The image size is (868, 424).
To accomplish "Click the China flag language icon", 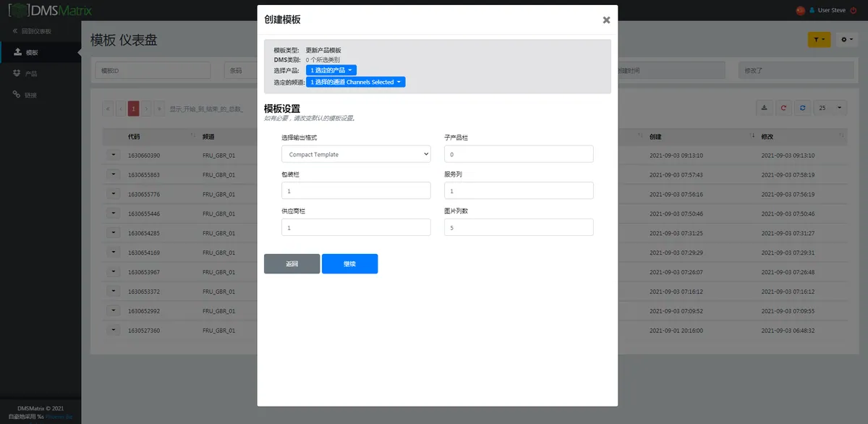I will click(x=799, y=10).
